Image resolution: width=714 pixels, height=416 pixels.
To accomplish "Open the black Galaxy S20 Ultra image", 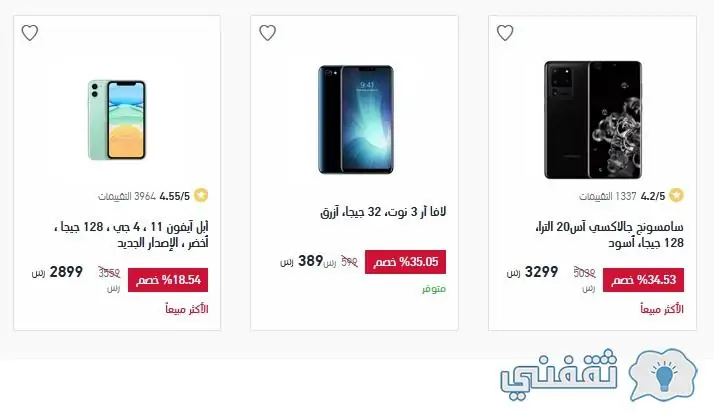I will pyautogui.click(x=593, y=120).
